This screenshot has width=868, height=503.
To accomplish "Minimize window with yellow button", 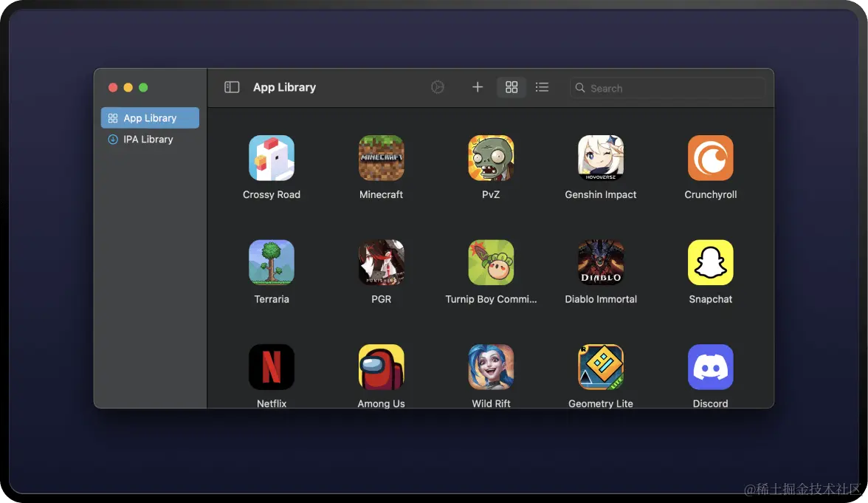I will click(128, 87).
